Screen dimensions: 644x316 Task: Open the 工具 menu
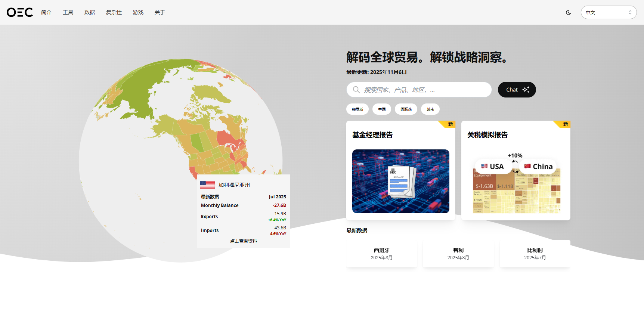pyautogui.click(x=68, y=12)
